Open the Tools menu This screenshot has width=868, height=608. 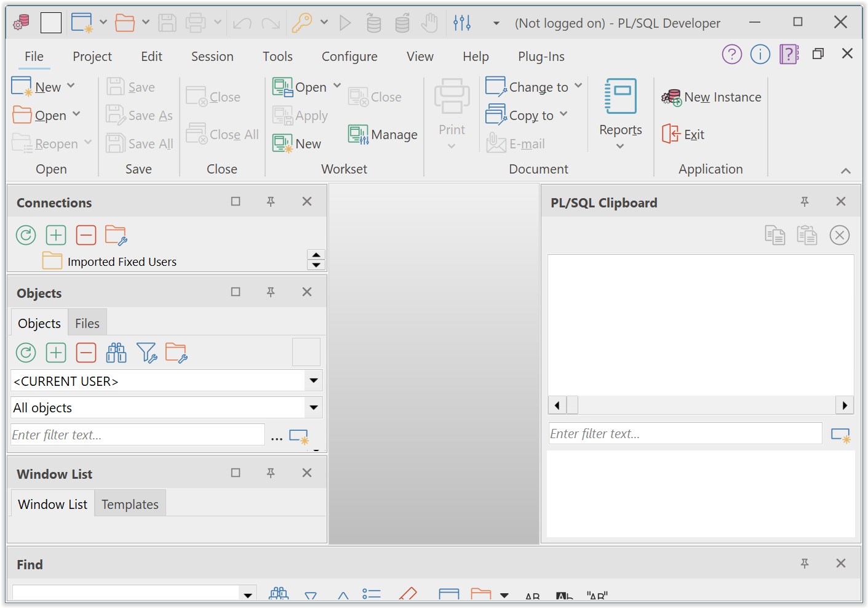(x=277, y=56)
